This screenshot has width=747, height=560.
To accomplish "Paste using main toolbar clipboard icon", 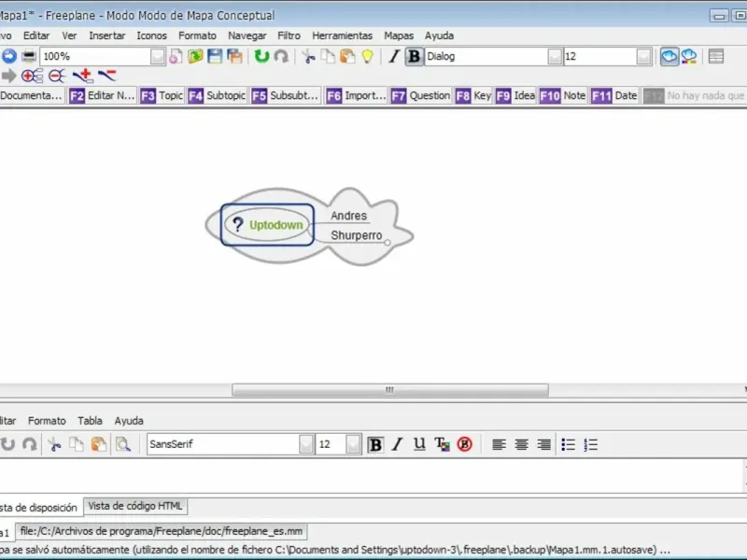I will [x=347, y=56].
